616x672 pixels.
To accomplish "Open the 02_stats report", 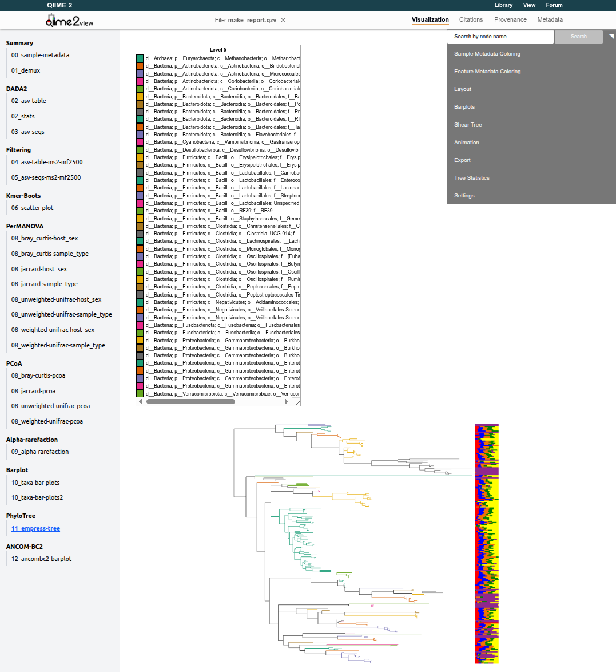I will (23, 117).
